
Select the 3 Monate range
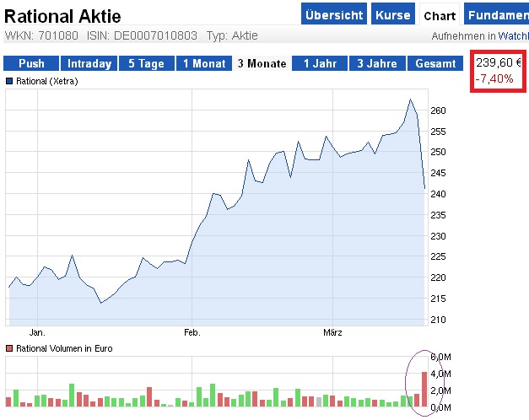[262, 63]
